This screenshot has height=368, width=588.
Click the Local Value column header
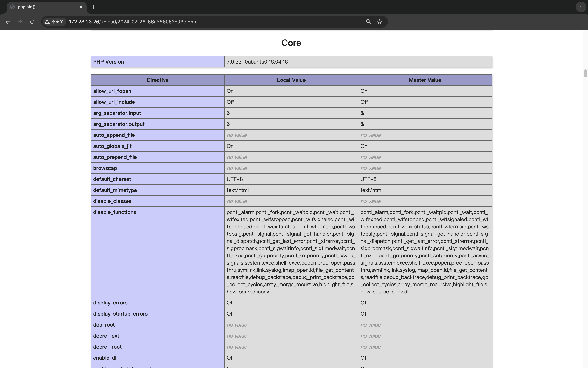(291, 80)
